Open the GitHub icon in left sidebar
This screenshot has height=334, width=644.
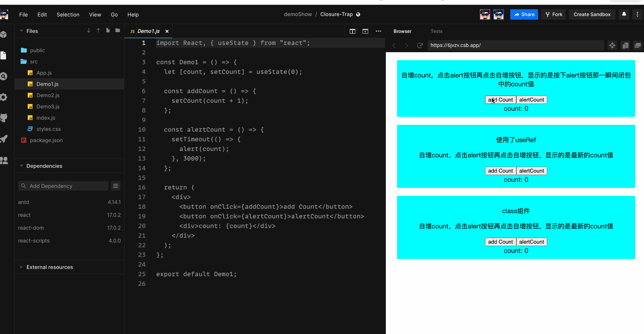4,118
